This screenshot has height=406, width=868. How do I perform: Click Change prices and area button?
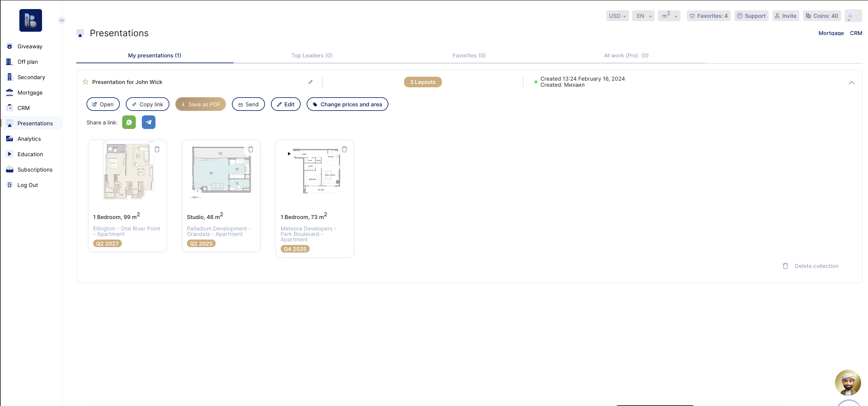pyautogui.click(x=347, y=104)
